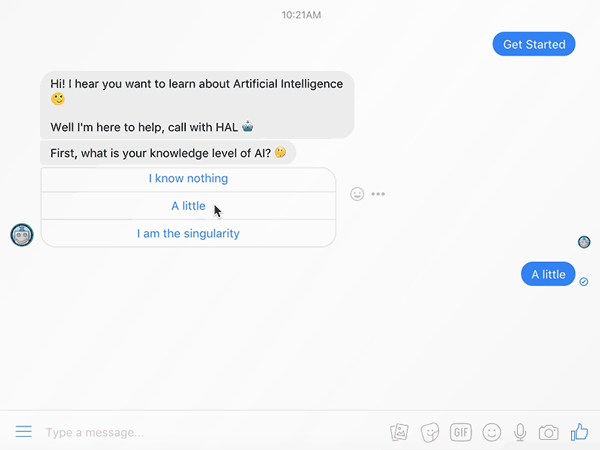Screen dimensions: 600x450
Task: Click the microphone voice message icon
Action: [x=520, y=432]
